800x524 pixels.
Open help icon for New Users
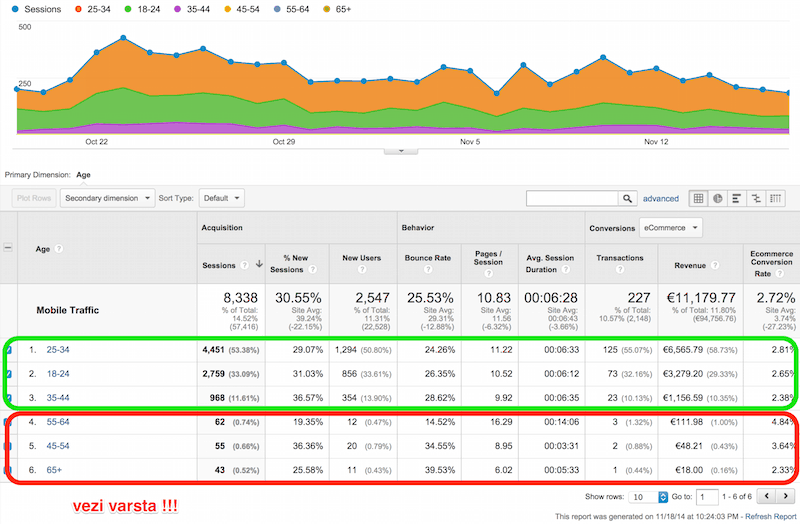pos(362,269)
